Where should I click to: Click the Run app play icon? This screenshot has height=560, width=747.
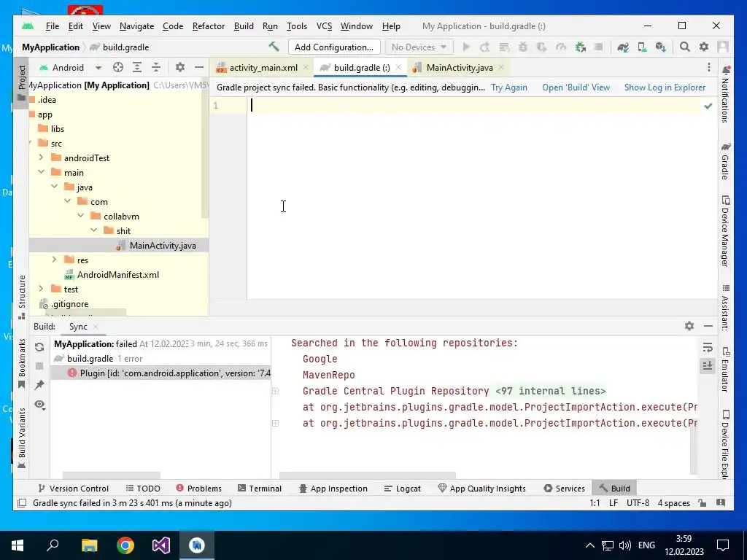click(x=466, y=47)
